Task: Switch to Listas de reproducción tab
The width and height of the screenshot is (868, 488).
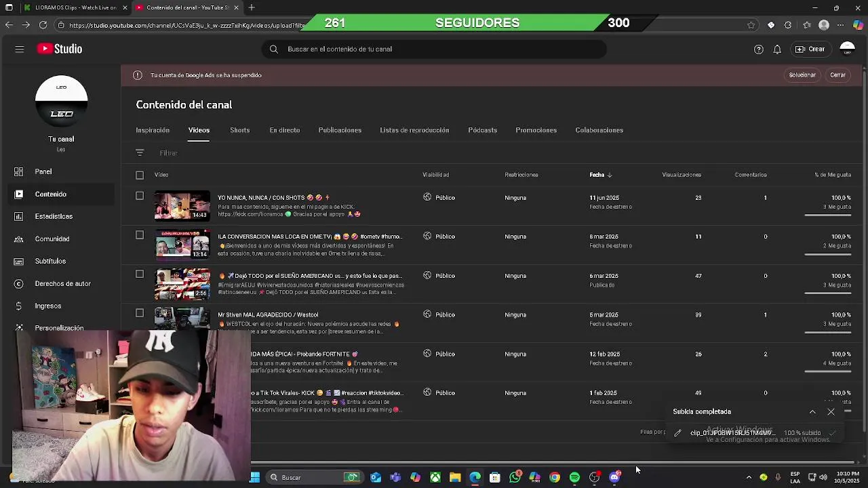Action: pyautogui.click(x=414, y=130)
